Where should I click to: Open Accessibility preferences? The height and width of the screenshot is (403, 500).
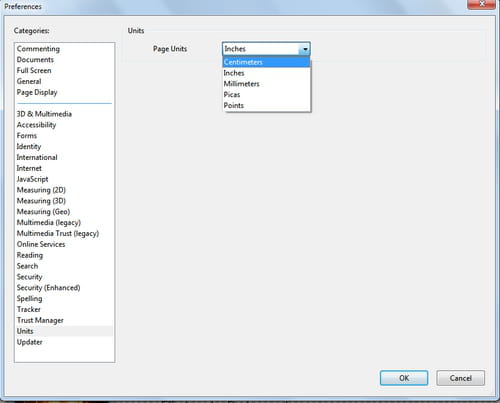pyautogui.click(x=36, y=125)
